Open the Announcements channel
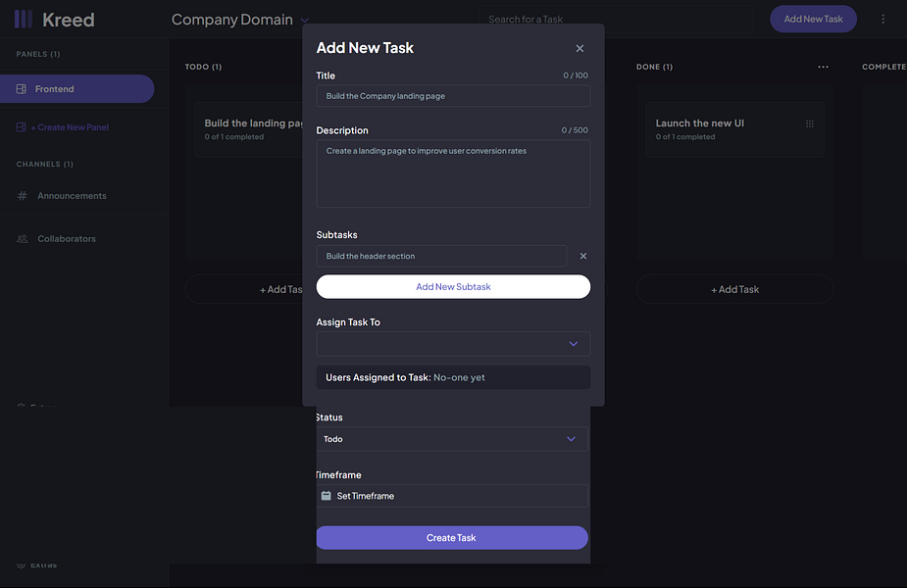 coord(72,196)
